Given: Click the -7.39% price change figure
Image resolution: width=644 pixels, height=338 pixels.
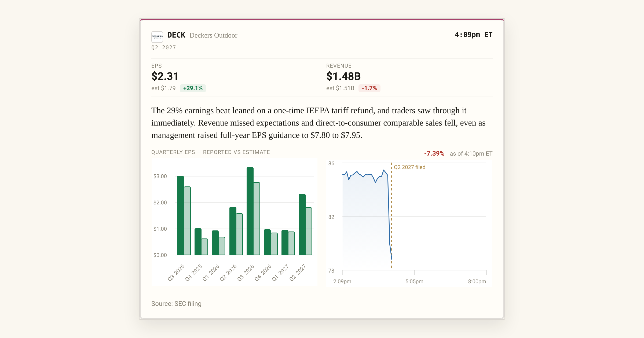Looking at the screenshot, I should [434, 153].
